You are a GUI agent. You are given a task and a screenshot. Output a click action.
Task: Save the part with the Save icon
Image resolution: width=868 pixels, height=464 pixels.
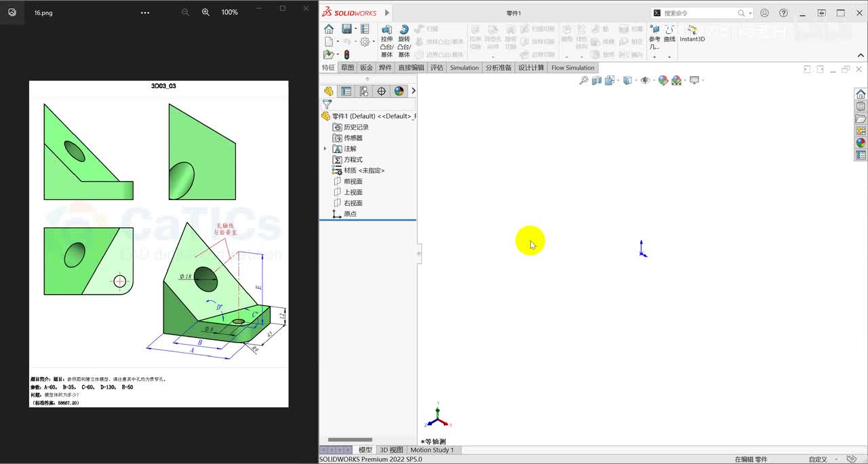347,29
